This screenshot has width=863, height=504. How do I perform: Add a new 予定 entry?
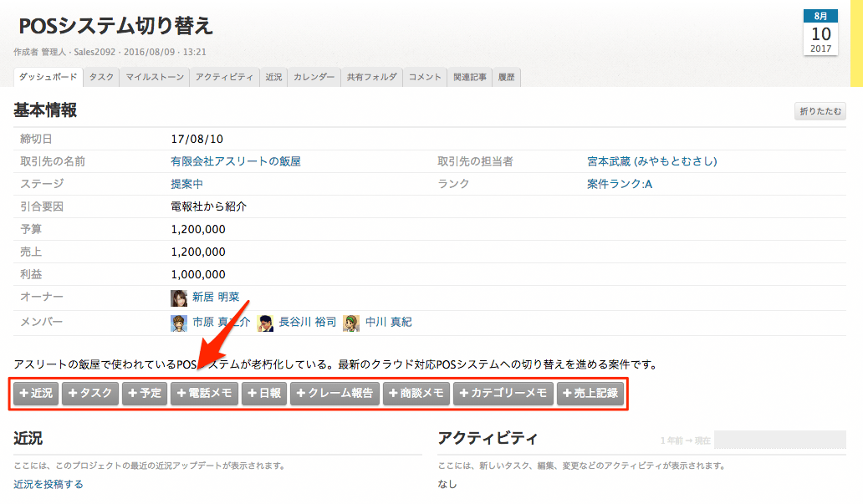(x=145, y=394)
